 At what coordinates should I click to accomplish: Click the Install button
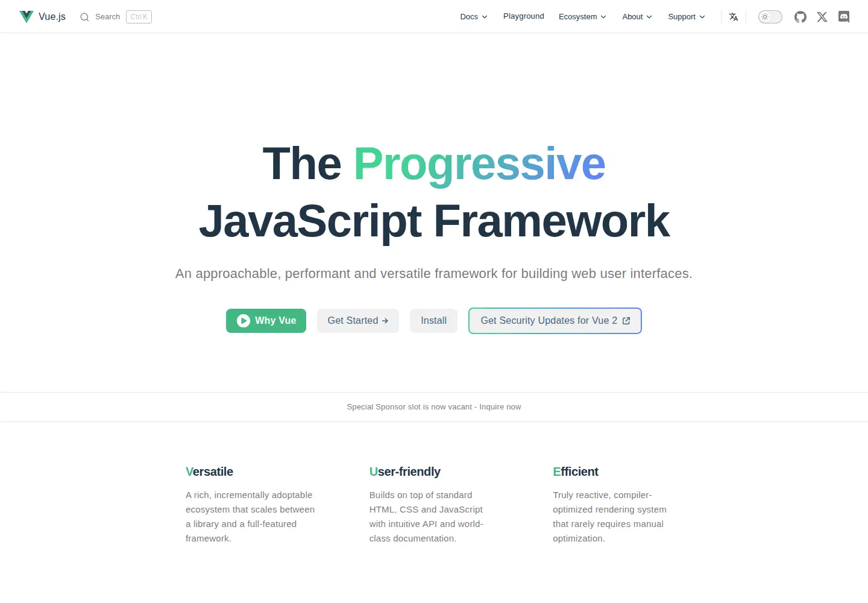434,321
